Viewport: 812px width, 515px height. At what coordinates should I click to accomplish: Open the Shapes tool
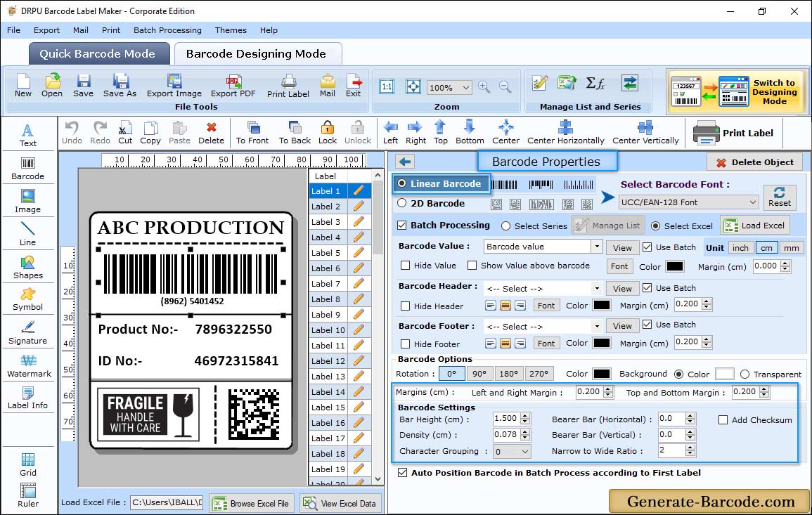28,268
